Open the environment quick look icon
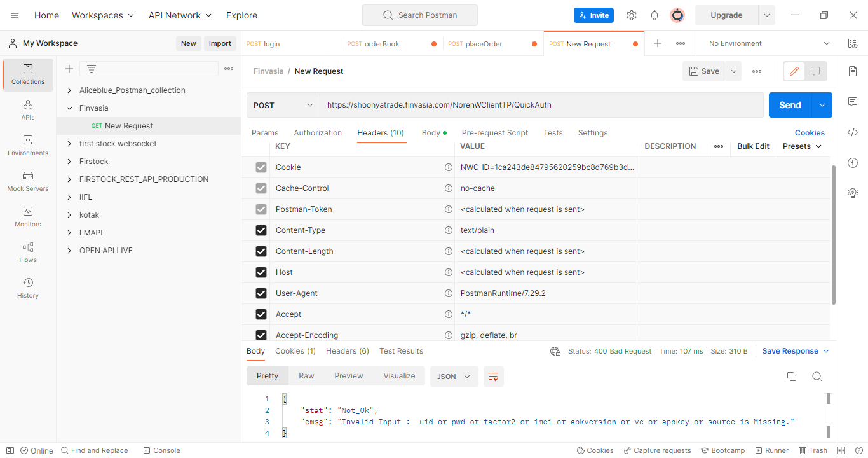 pyautogui.click(x=853, y=43)
